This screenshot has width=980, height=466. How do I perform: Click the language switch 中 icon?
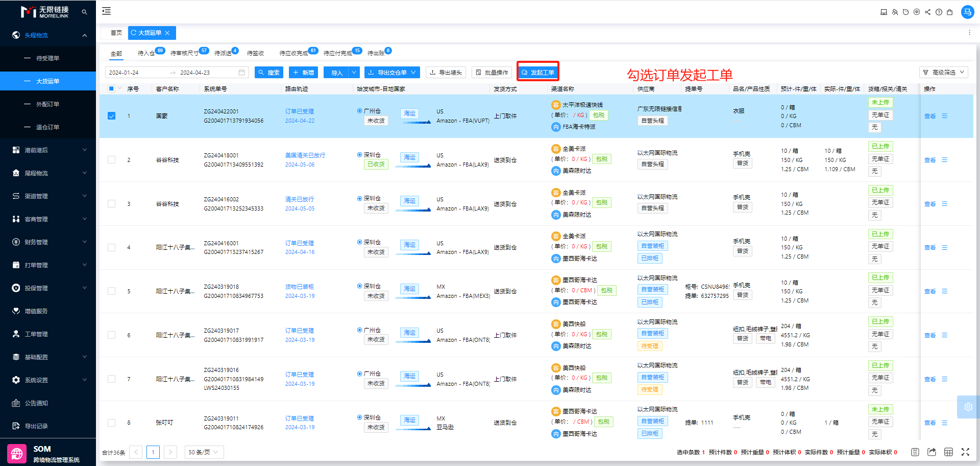pyautogui.click(x=917, y=12)
